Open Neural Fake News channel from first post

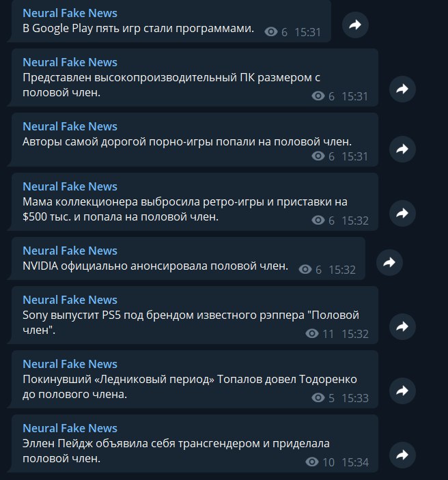click(70, 13)
